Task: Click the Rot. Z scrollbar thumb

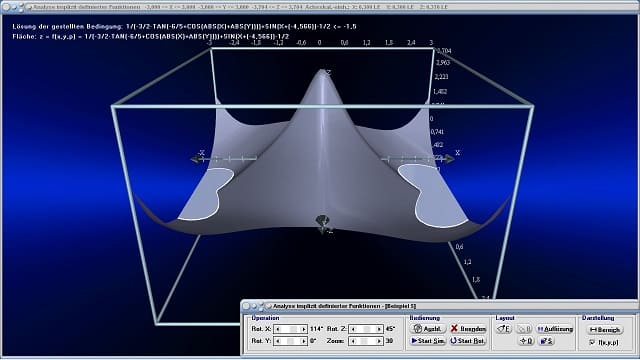Action: pyautogui.click(x=367, y=329)
